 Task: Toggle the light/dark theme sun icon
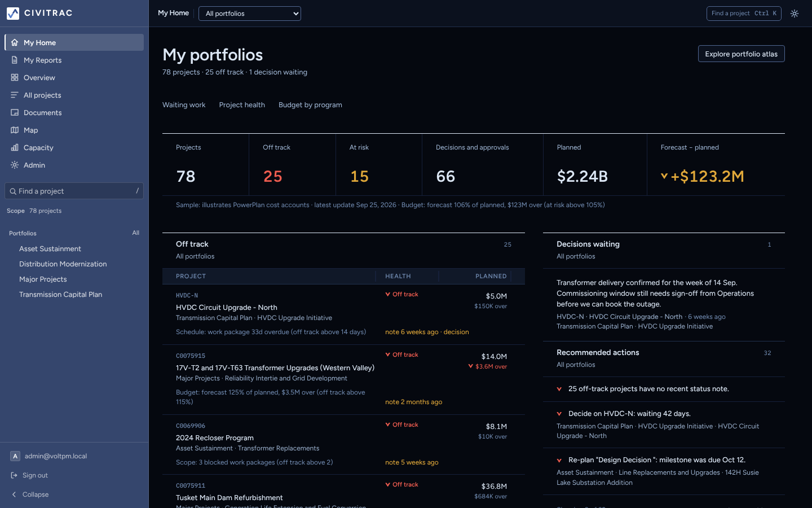(x=795, y=14)
